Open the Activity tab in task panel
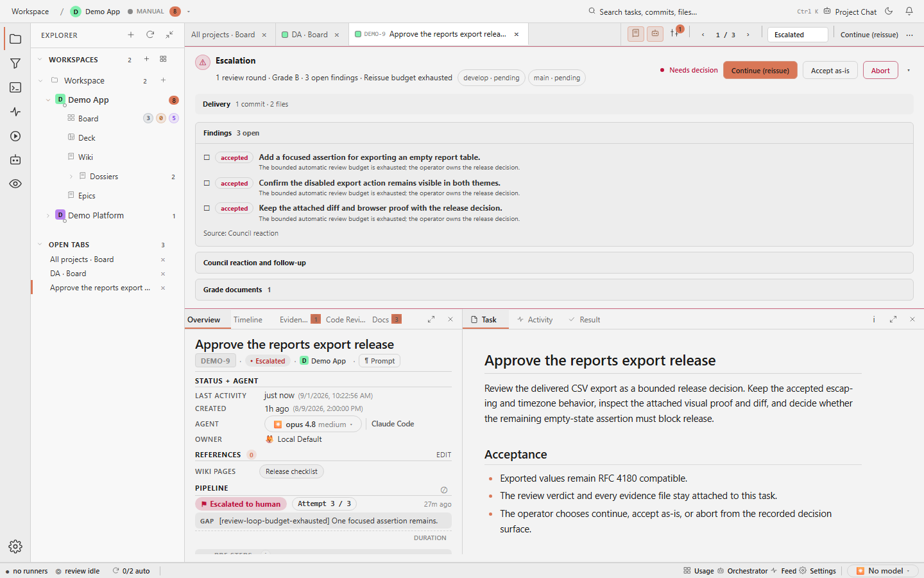924x578 pixels. click(x=535, y=320)
